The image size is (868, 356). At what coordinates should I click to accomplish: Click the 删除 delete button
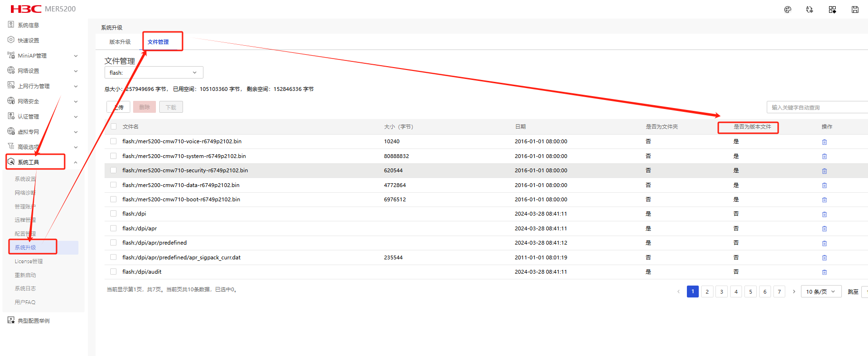point(145,107)
